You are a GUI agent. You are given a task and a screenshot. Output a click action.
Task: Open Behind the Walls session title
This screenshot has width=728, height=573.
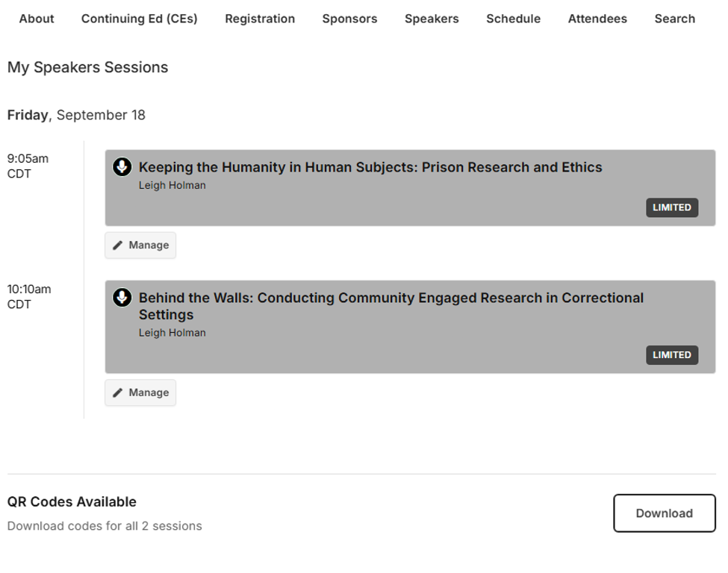pyautogui.click(x=391, y=306)
